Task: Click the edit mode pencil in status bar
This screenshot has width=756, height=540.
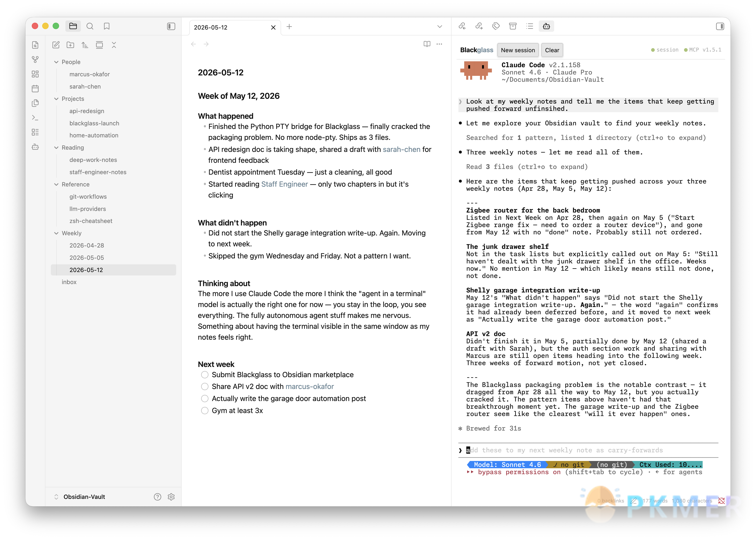Action: click(x=634, y=501)
